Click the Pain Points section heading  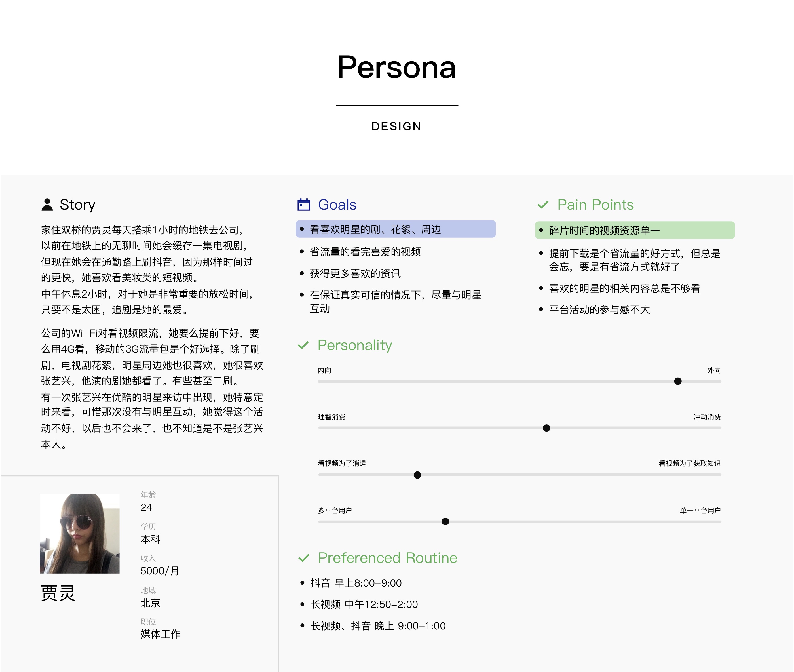(595, 205)
